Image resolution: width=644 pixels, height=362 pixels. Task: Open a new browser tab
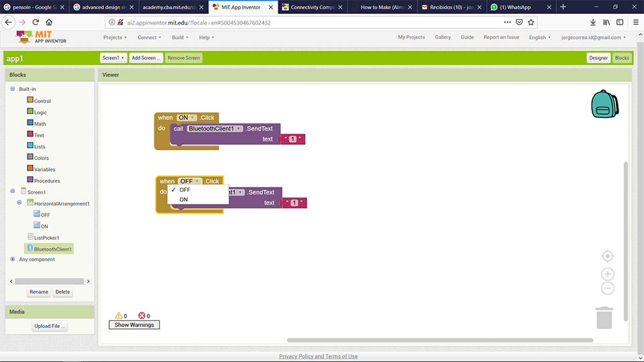click(563, 7)
